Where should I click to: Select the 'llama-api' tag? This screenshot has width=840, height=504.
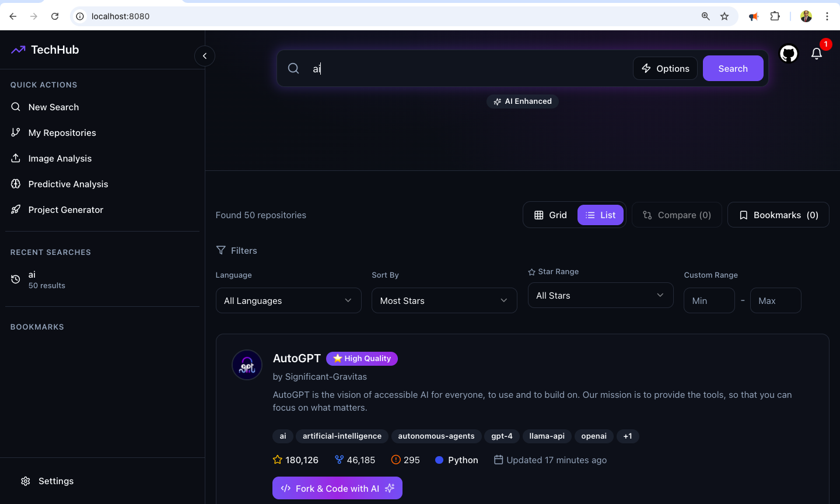547,436
